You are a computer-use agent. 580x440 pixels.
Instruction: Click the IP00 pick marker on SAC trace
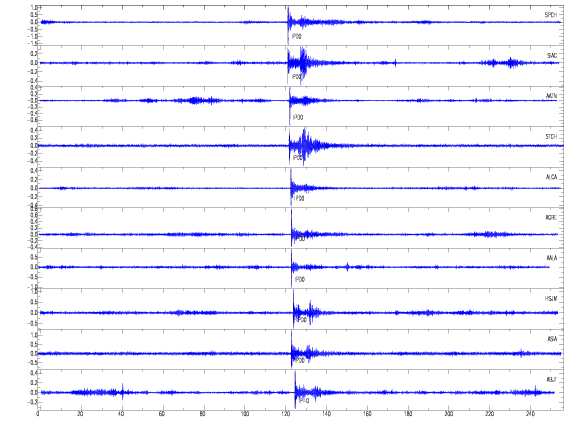[297, 77]
